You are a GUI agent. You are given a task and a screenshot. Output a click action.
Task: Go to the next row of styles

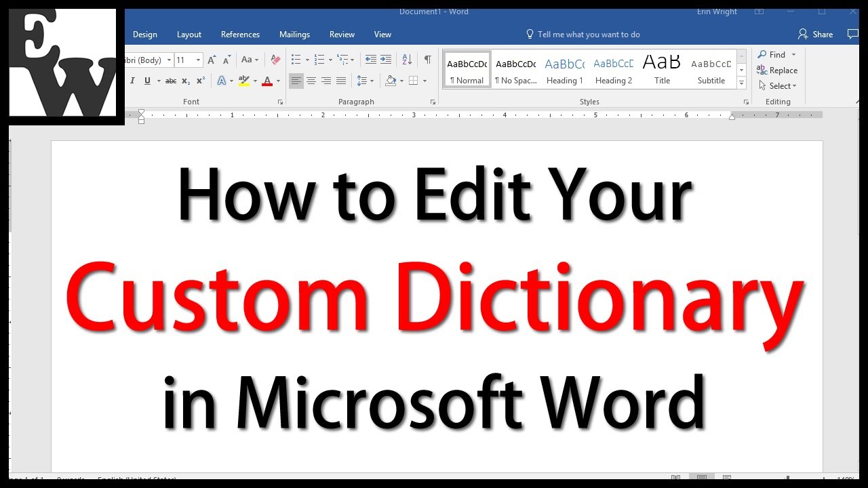[x=741, y=70]
